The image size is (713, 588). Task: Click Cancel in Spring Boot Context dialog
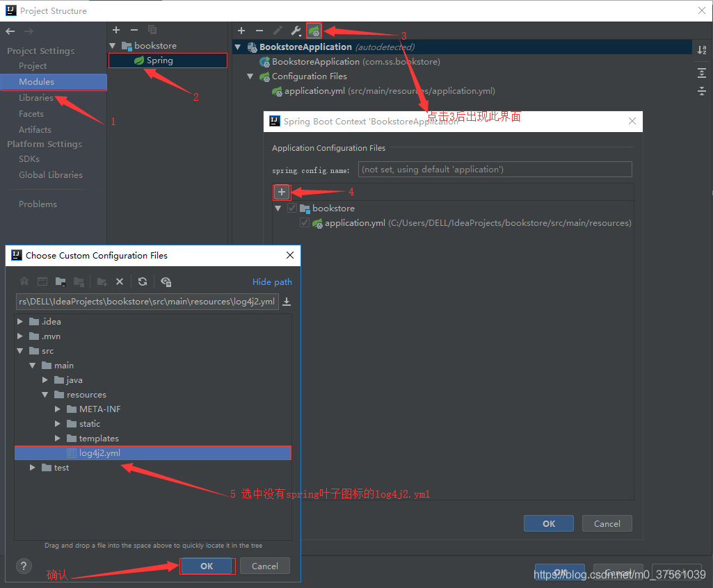[607, 523]
